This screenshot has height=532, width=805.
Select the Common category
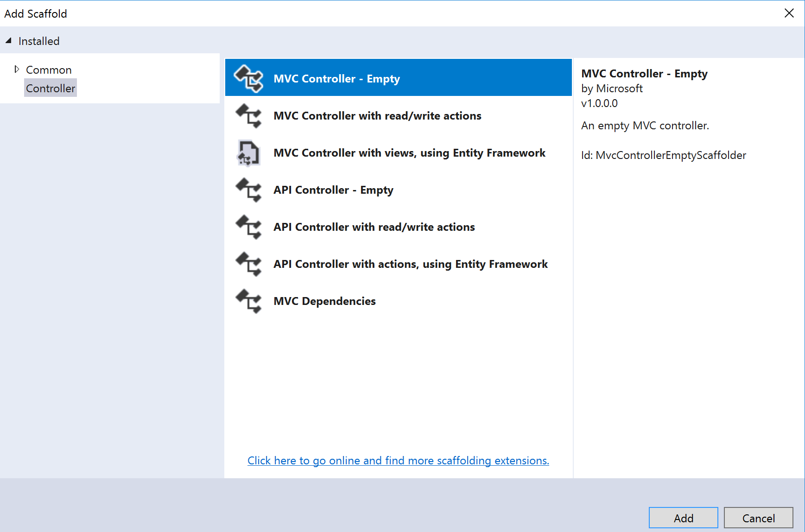pyautogui.click(x=49, y=70)
